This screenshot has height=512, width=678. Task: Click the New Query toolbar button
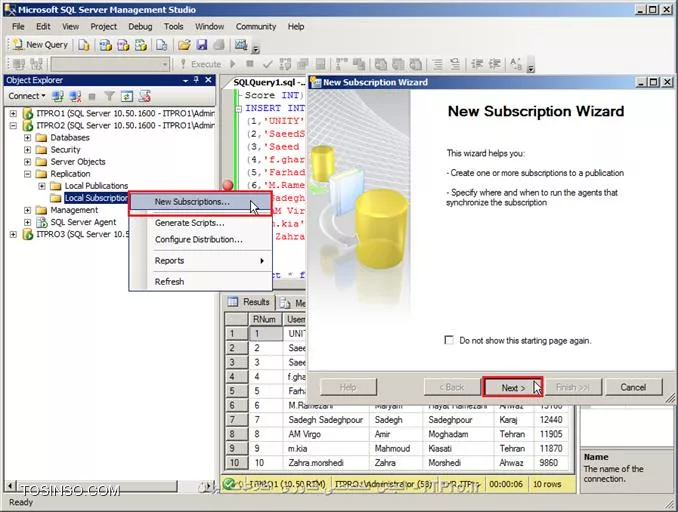pos(39,45)
